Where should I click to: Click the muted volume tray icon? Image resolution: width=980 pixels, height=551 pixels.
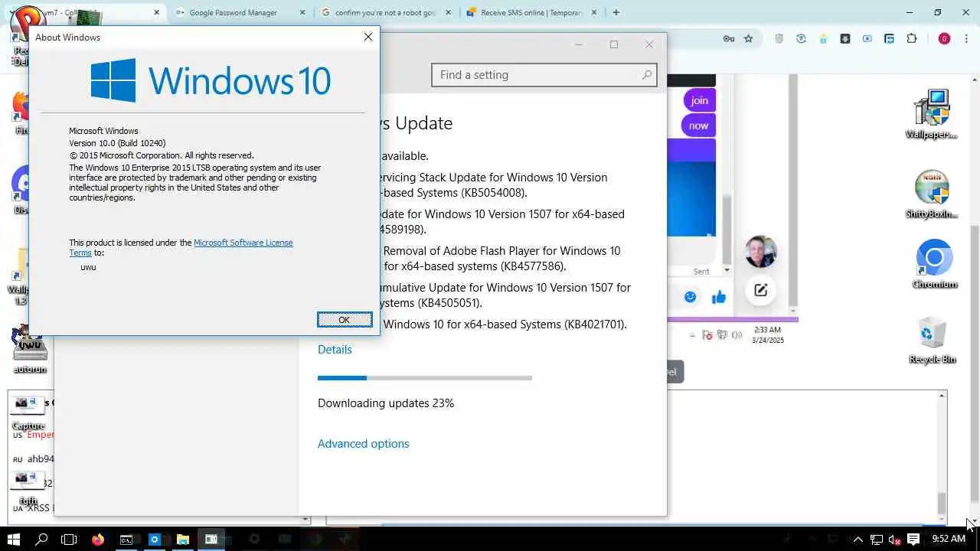click(894, 540)
